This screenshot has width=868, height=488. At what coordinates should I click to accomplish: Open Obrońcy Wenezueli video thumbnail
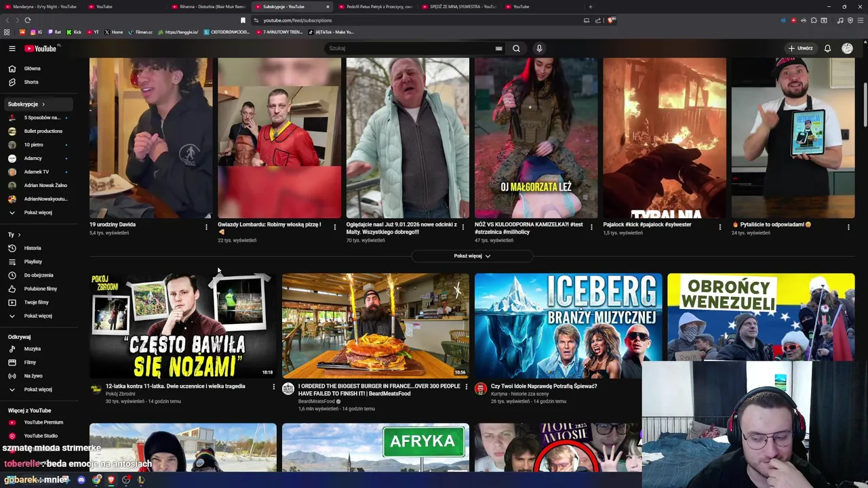[x=761, y=317]
